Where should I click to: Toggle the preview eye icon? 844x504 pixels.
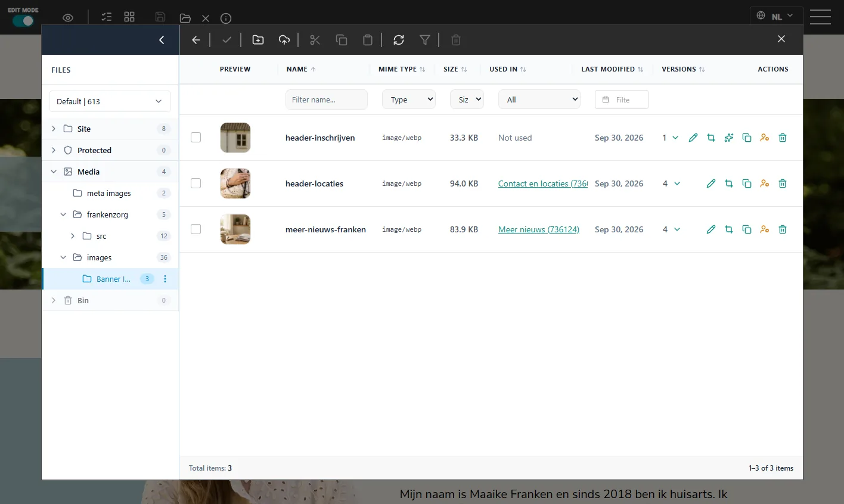coord(68,18)
